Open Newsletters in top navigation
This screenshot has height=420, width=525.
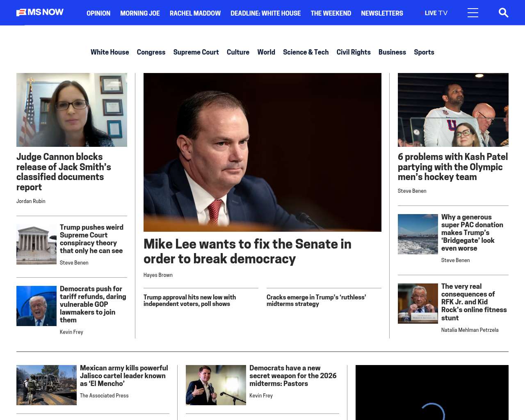point(382,13)
